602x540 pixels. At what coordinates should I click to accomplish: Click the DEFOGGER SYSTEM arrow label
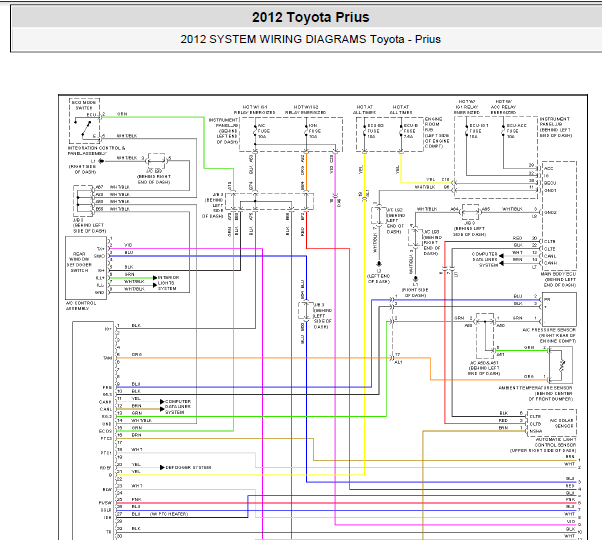(188, 467)
